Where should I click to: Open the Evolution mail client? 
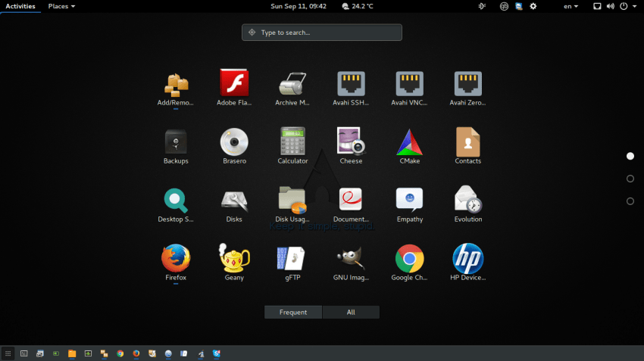point(467,200)
